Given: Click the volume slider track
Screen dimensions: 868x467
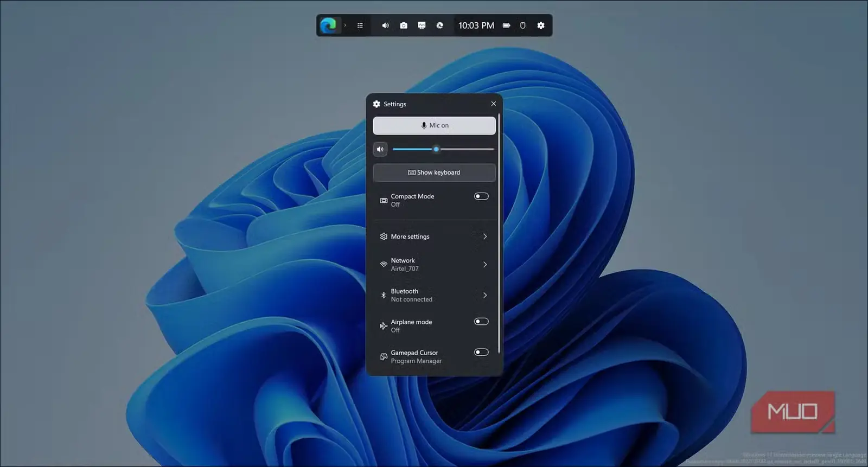Looking at the screenshot, I should click(x=443, y=149).
